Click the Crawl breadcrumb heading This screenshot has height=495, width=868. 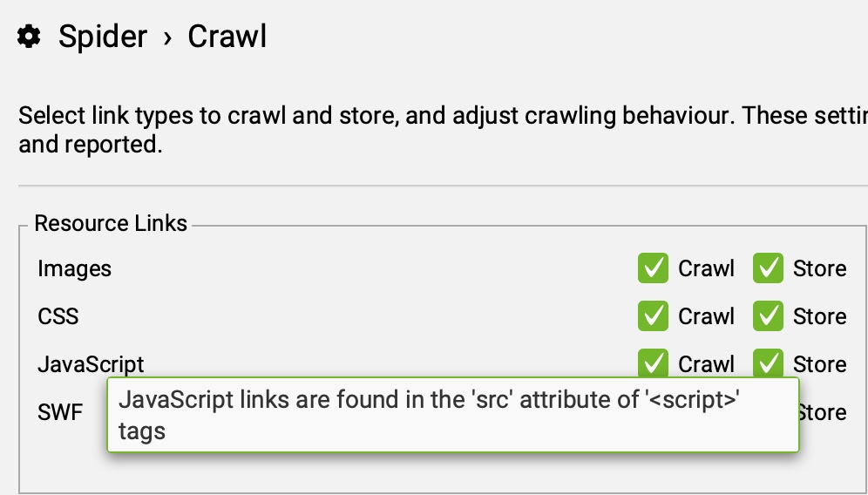227,37
